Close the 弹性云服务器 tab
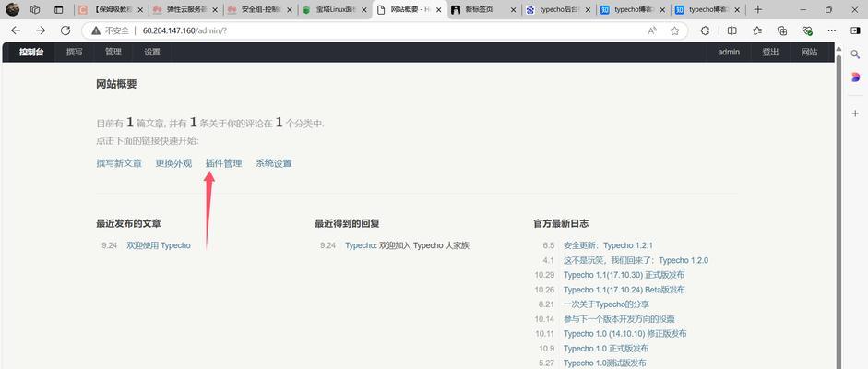The width and height of the screenshot is (868, 369). [215, 10]
